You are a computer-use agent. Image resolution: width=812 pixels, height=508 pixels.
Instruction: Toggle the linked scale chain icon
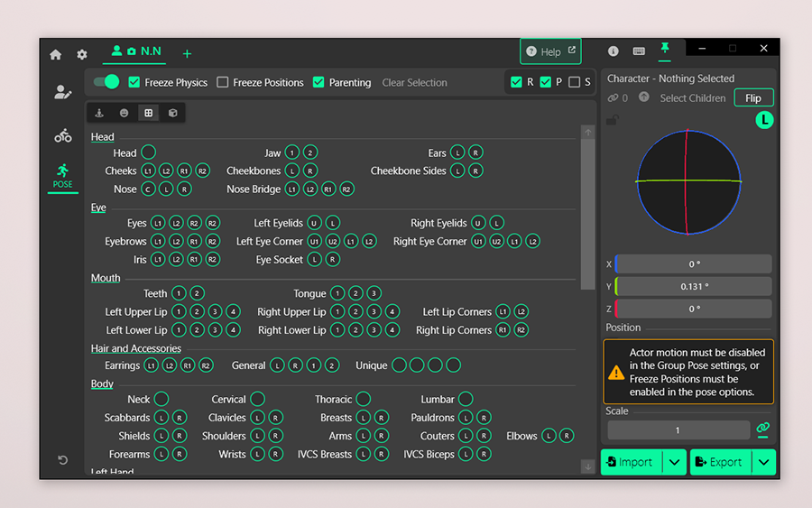pyautogui.click(x=762, y=429)
